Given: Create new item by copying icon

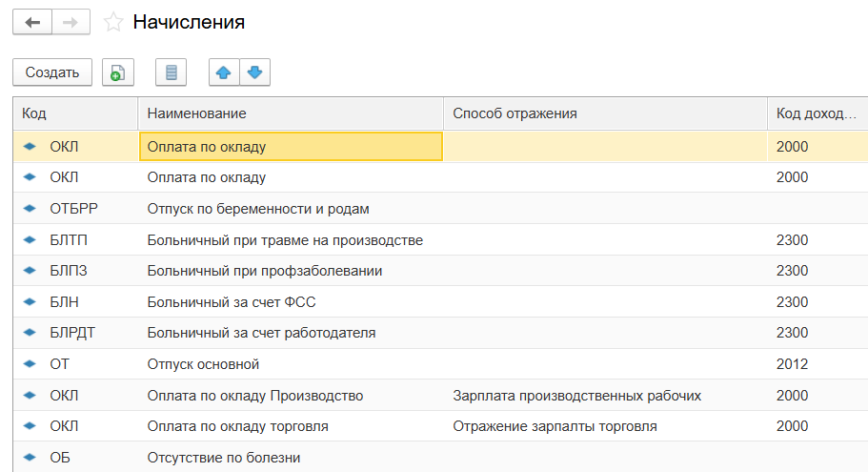Looking at the screenshot, I should [118, 72].
